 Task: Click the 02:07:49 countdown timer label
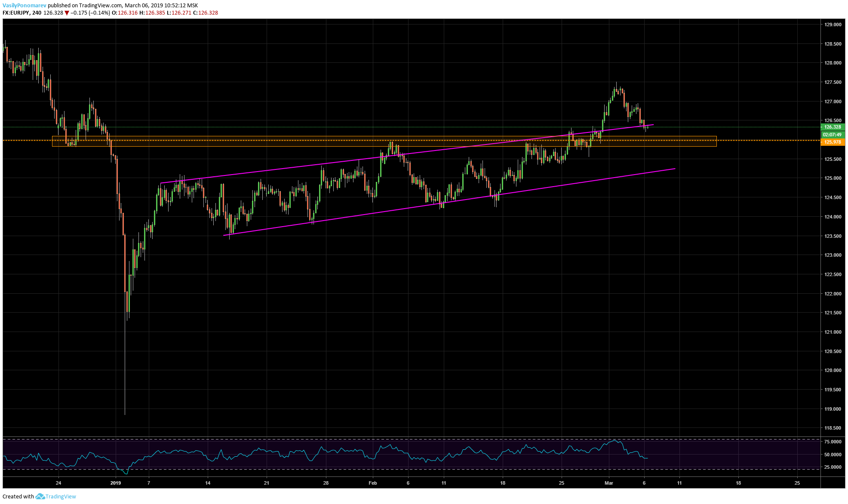coord(833,135)
